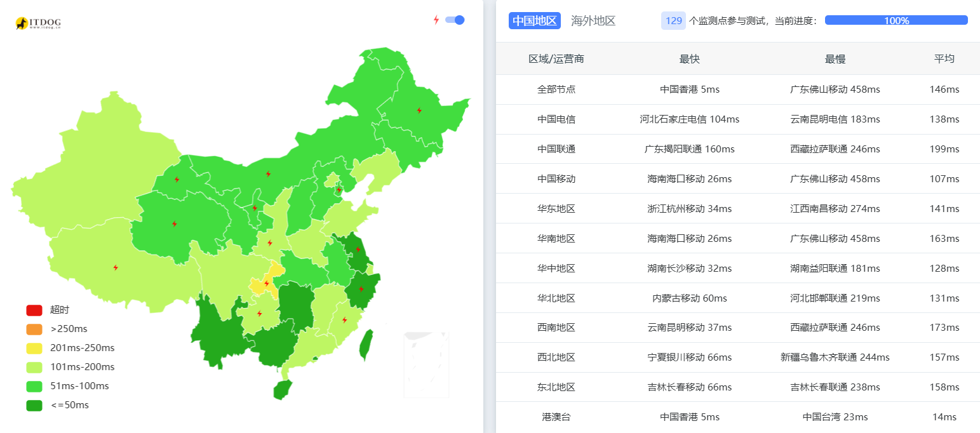Click the 100% progress bar

[896, 20]
